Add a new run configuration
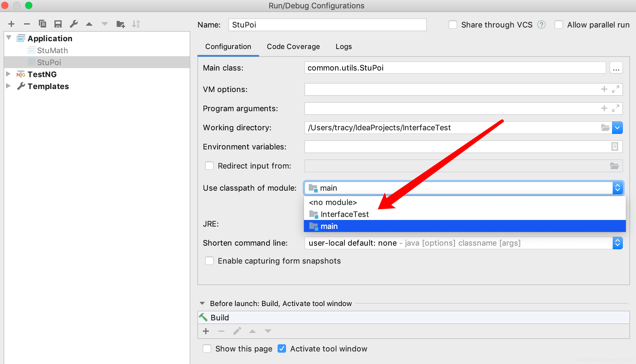 pos(11,24)
